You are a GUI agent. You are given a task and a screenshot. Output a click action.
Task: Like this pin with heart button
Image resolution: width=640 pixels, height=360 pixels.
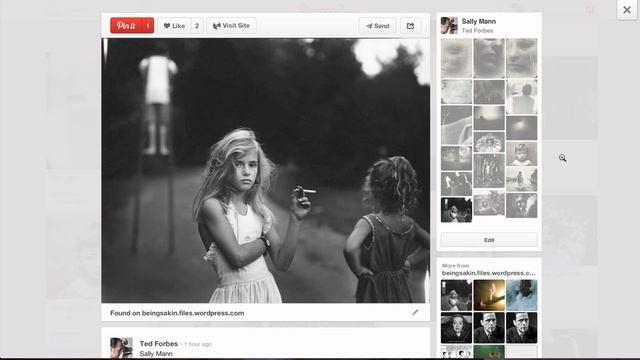[x=174, y=26]
